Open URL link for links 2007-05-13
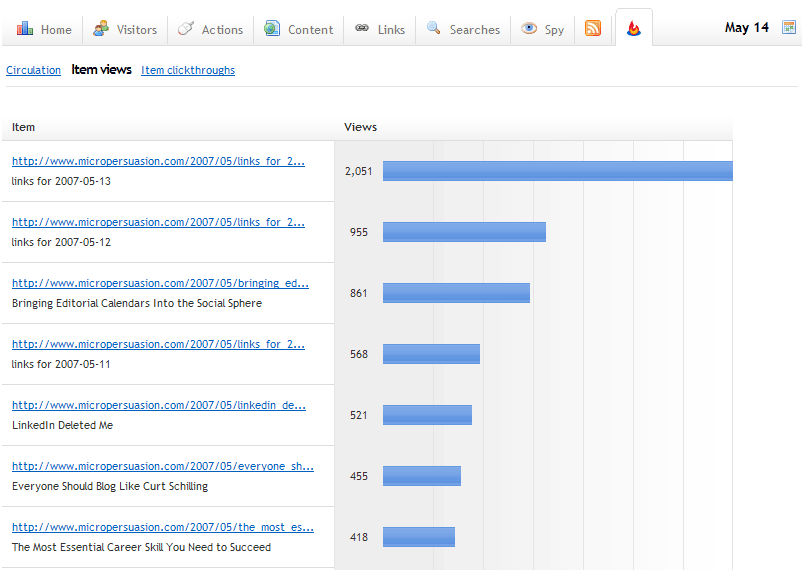Screen dimensions: 810x570 159,161
